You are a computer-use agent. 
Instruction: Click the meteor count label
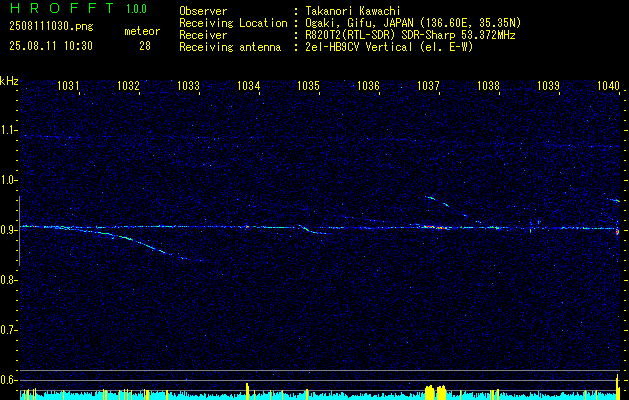pos(142,31)
